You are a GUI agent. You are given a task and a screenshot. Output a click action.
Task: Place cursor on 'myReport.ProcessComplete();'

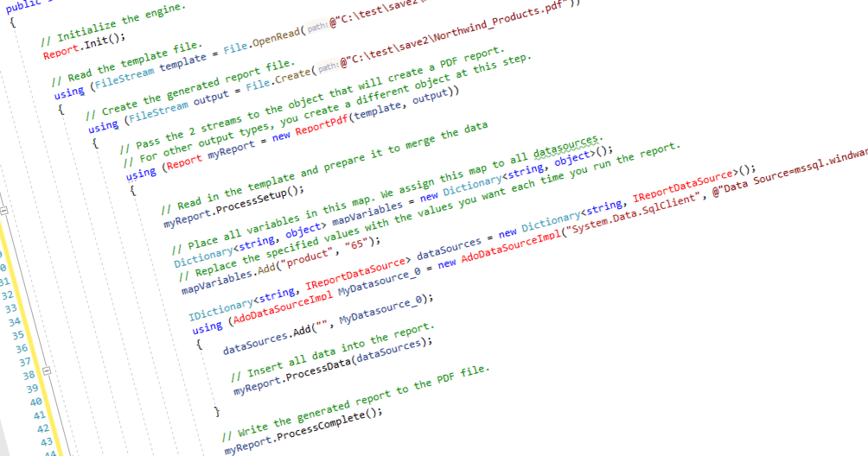pos(303,431)
